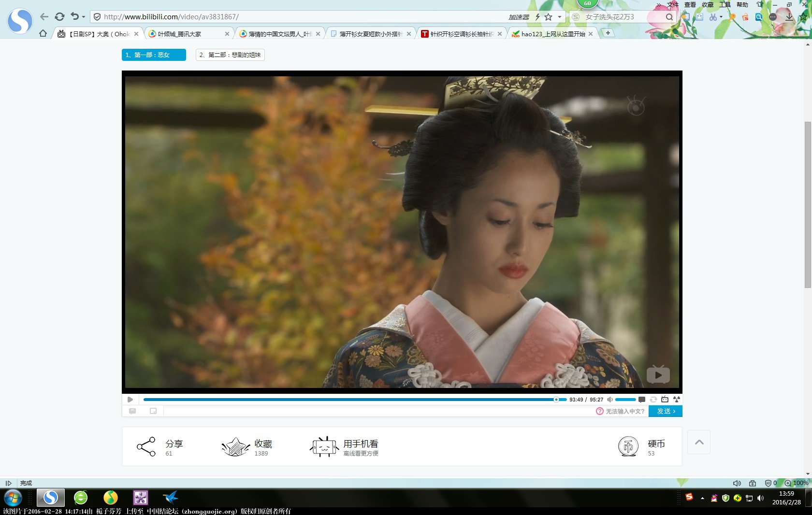Open a new tab with plus button
Image resolution: width=812 pixels, height=515 pixels.
[608, 33]
